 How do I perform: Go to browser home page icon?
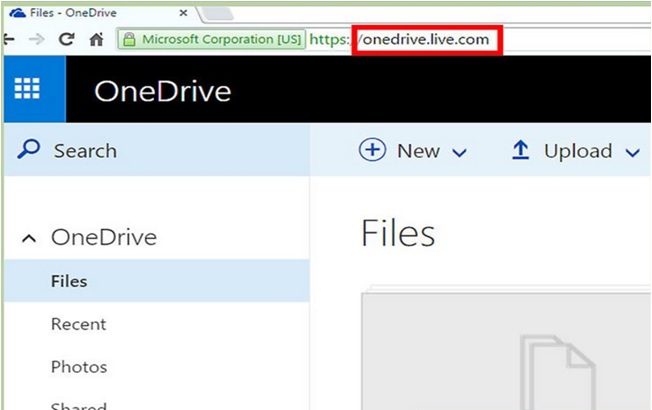[x=96, y=40]
